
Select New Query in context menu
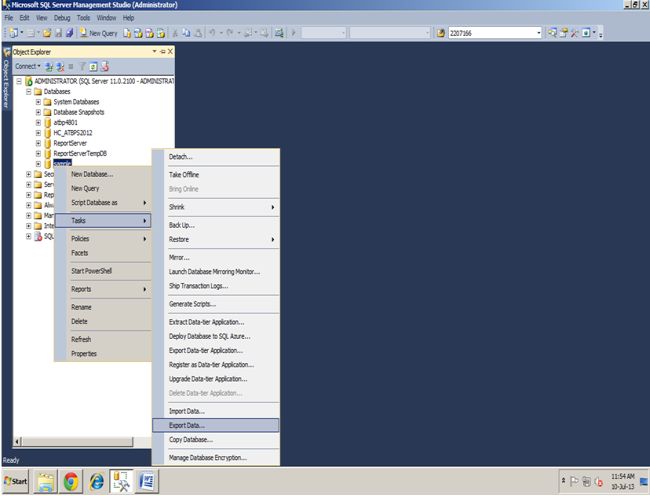103,189
